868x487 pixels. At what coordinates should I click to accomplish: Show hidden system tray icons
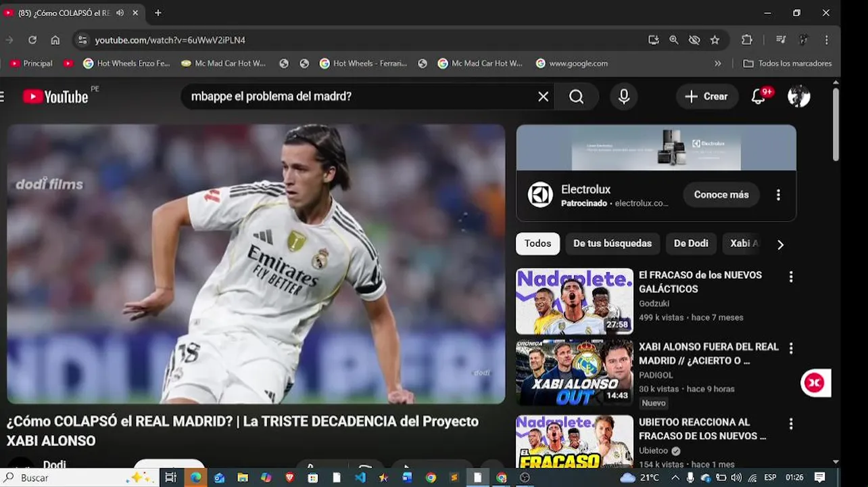click(675, 478)
